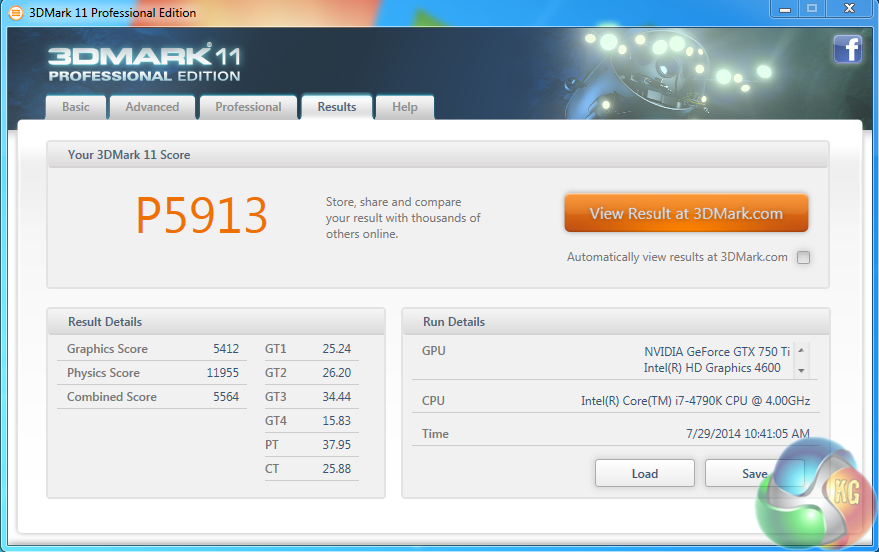Click the 3DMark 11 Professional Edition logo
Viewport: 879px width, 552px height.
point(144,62)
